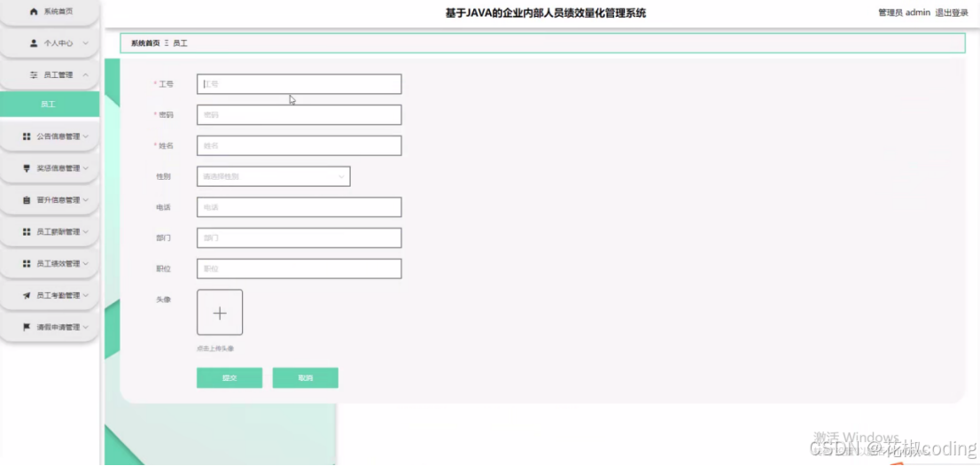Open the 员工绩效管理 menu label

pyautogui.click(x=58, y=264)
